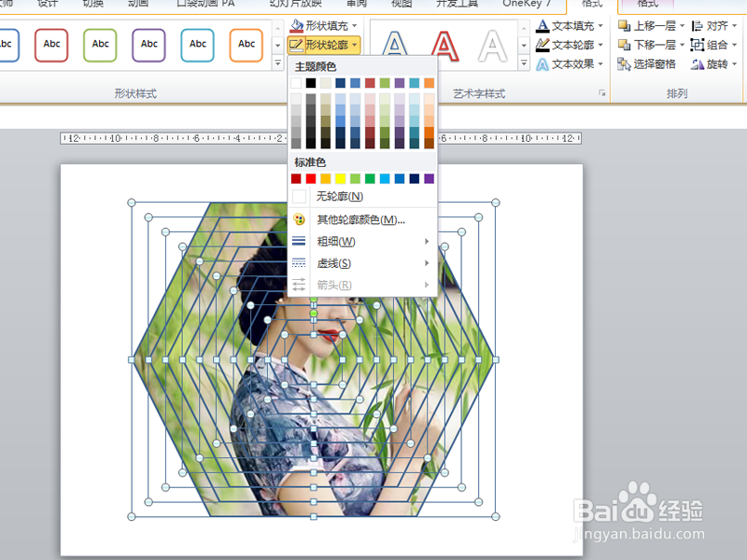Click the dashes (虚线) icon
Viewport: 747px width, 560px height.
[299, 263]
